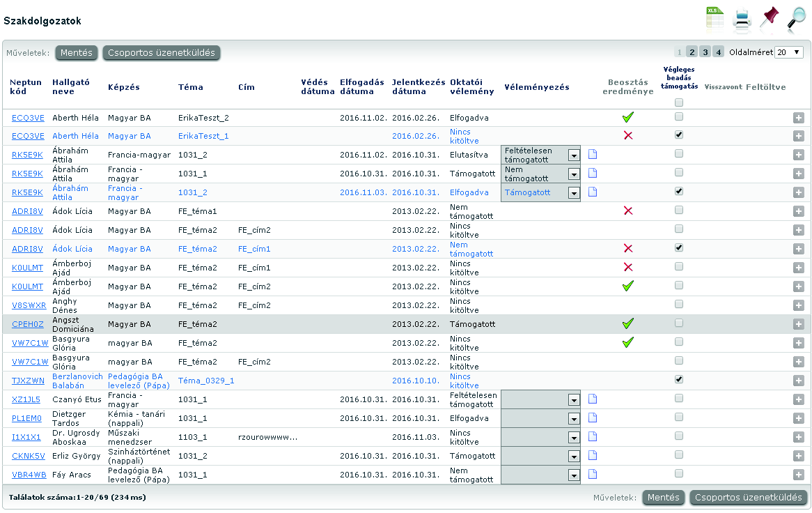Click plus icon in Angszt Domiciána row
812x513 pixels.
click(x=799, y=324)
